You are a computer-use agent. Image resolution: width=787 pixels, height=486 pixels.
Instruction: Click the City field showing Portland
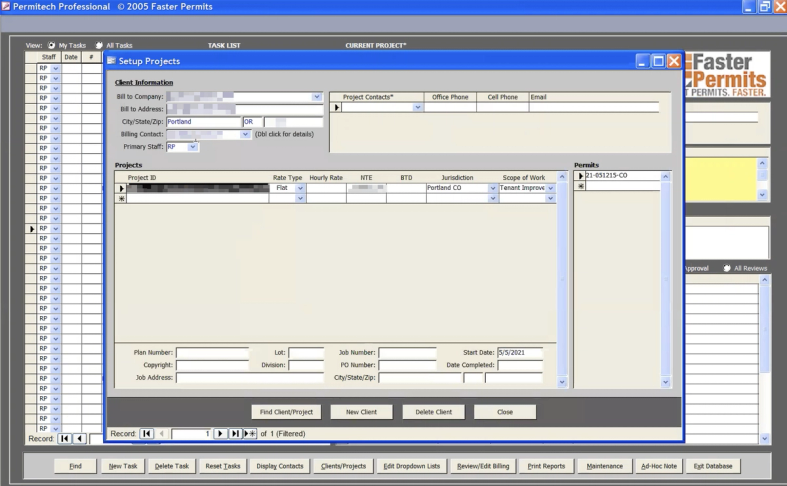click(204, 122)
